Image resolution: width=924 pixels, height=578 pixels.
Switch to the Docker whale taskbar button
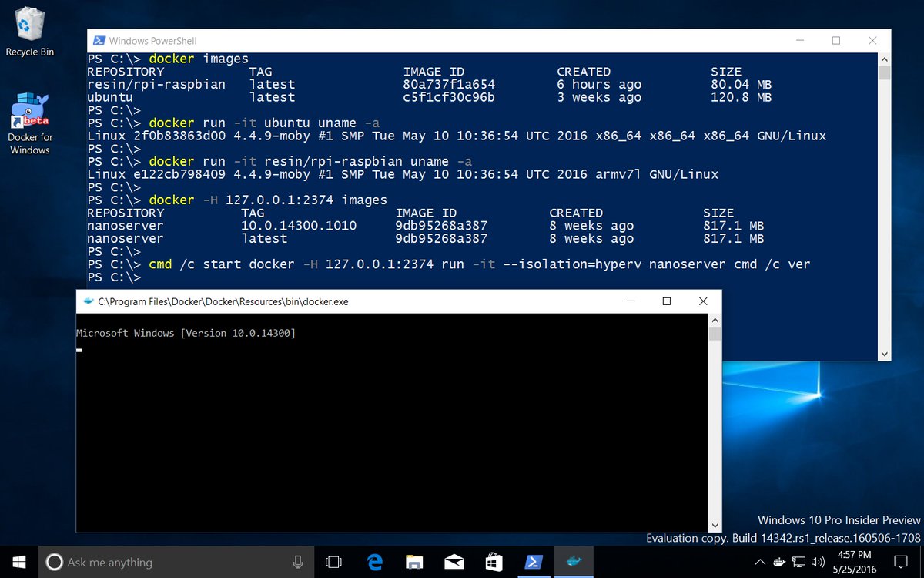[573, 562]
